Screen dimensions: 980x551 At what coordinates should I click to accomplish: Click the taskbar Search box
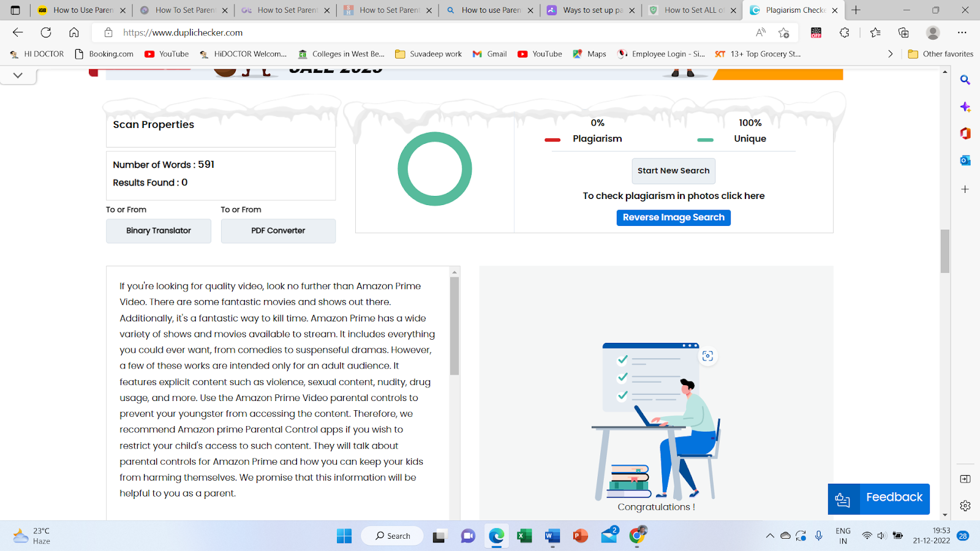point(393,536)
